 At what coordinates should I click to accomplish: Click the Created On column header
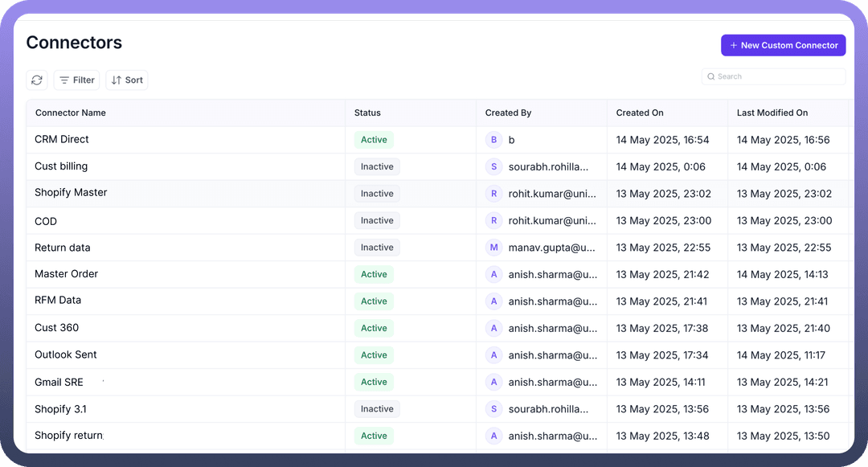[x=640, y=113]
